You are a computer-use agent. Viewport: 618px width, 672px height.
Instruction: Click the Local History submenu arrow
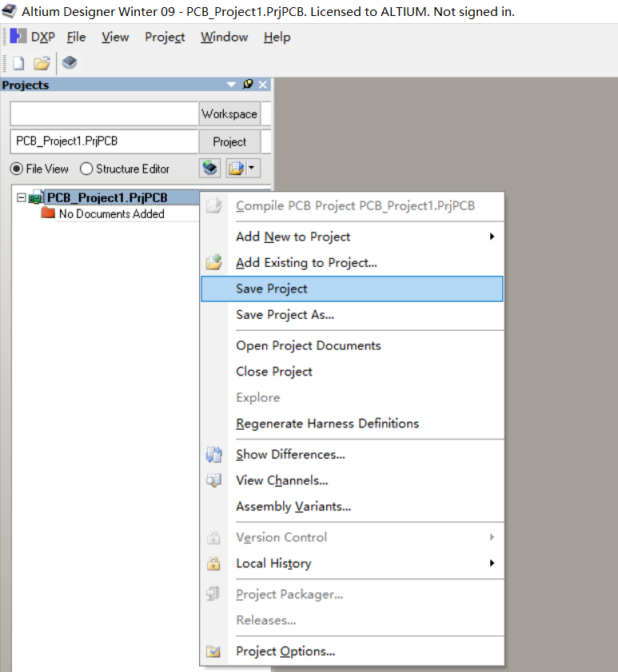coord(492,563)
